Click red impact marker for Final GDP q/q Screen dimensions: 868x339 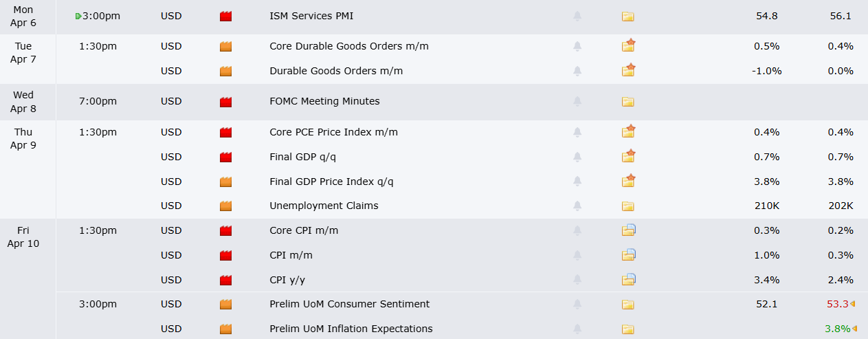point(225,157)
